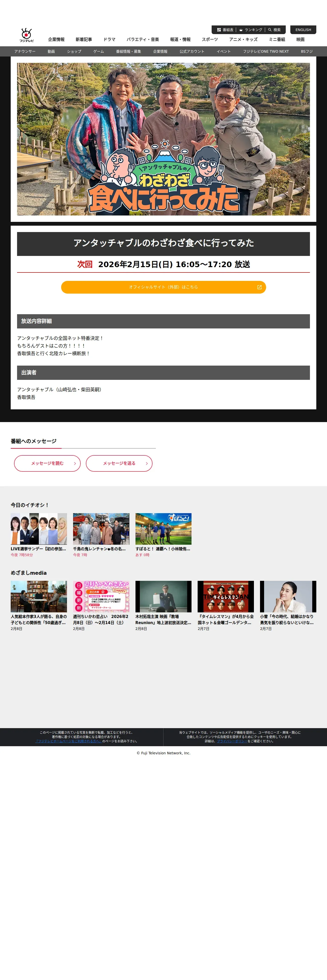327x980 pixels.
Task: Open 木村拓哉主演 映画『教場 Reunion』link
Action: [x=163, y=619]
